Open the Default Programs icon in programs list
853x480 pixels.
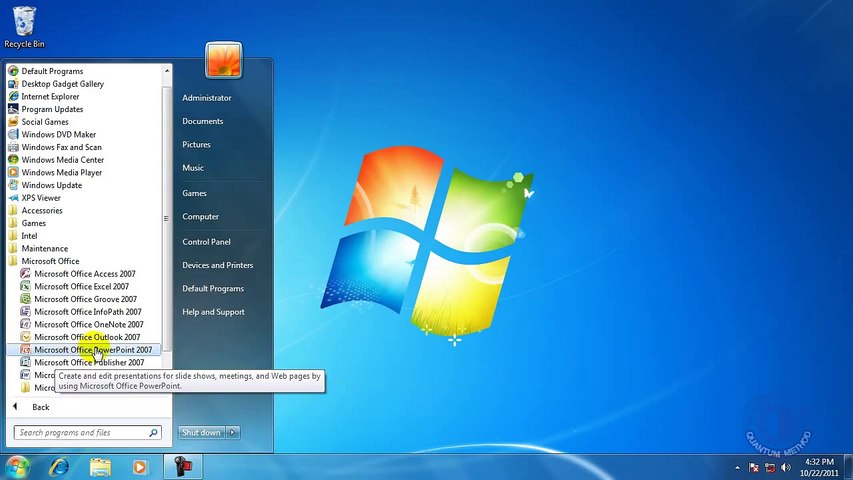13,71
